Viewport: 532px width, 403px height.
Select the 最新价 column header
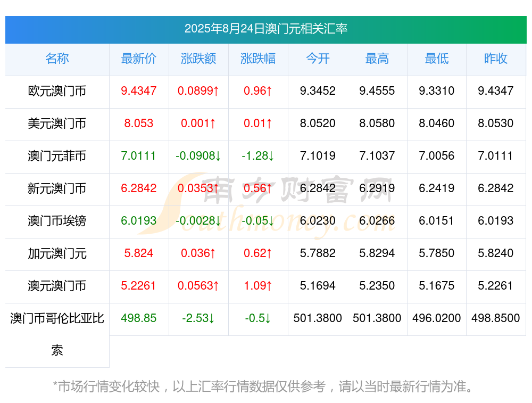point(139,59)
